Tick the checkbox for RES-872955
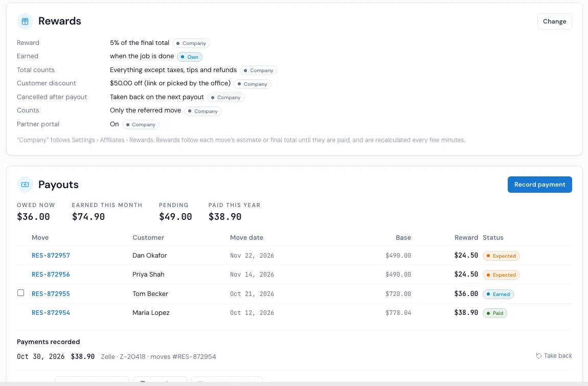This screenshot has height=386, width=588. pos(20,292)
